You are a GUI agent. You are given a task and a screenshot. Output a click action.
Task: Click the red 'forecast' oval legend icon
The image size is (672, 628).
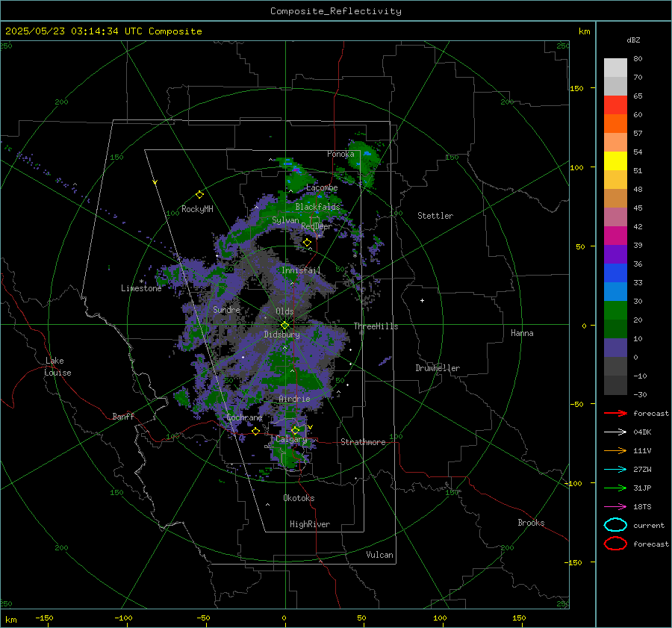[x=615, y=544]
